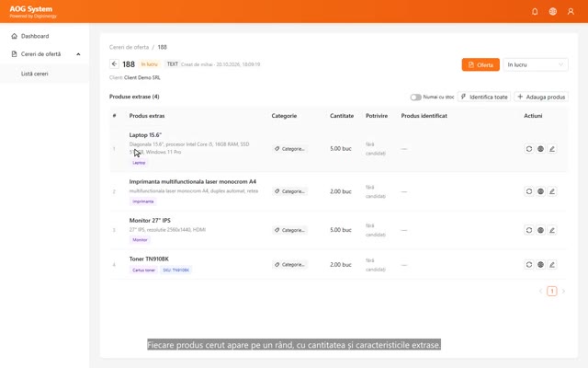Click the In lucru status badge
This screenshot has width=588, height=368.
(149, 64)
